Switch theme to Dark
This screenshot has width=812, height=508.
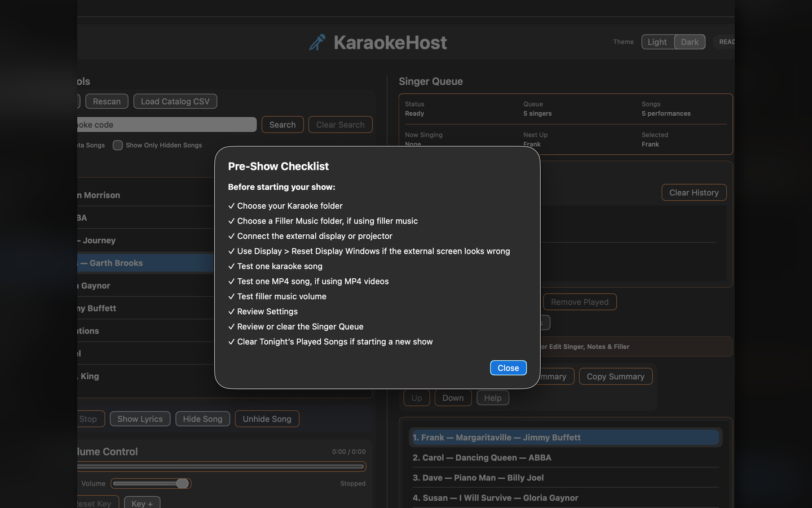click(690, 42)
